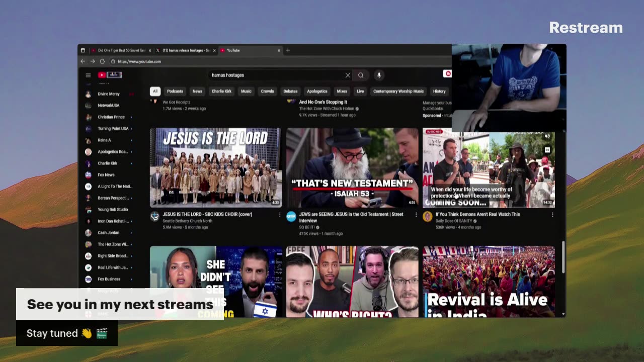Open the YouTube hamburger guide menu

click(x=88, y=75)
